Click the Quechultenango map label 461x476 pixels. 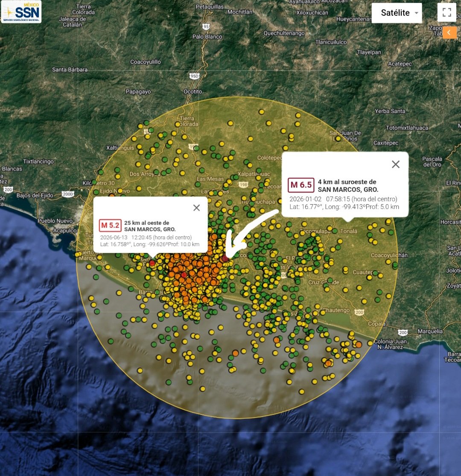[284, 33]
